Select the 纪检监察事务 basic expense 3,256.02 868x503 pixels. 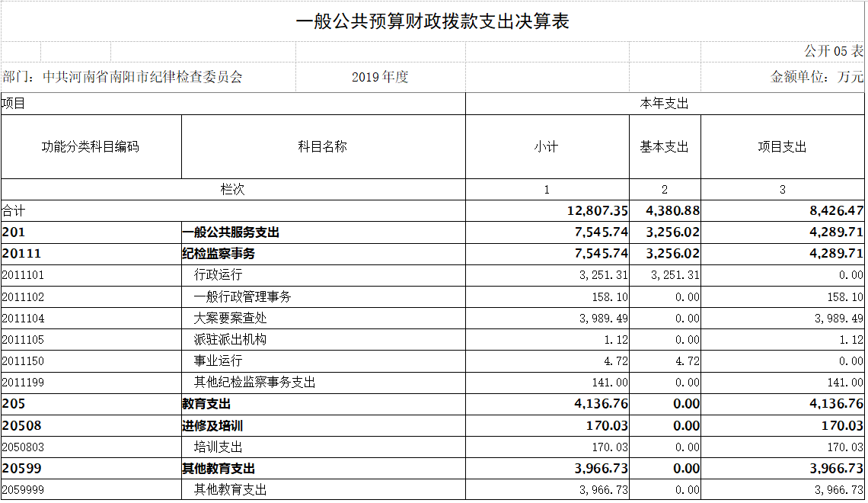click(x=672, y=254)
